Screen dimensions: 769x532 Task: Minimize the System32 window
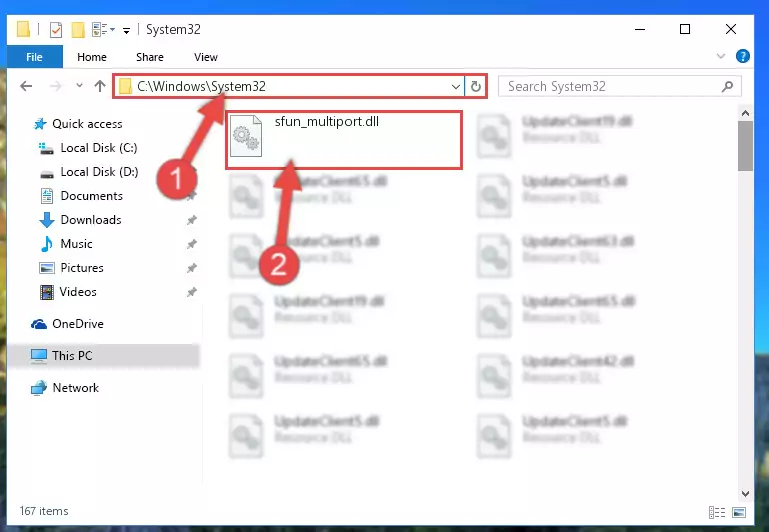tap(640, 29)
